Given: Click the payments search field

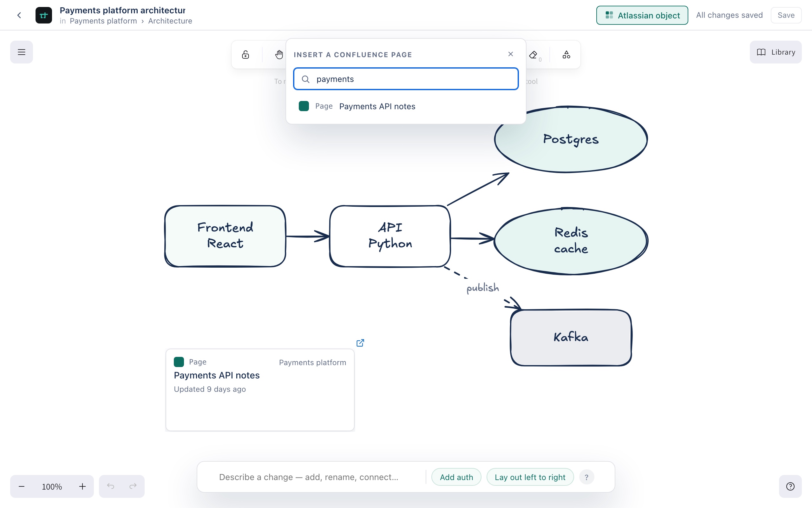Looking at the screenshot, I should tap(406, 79).
